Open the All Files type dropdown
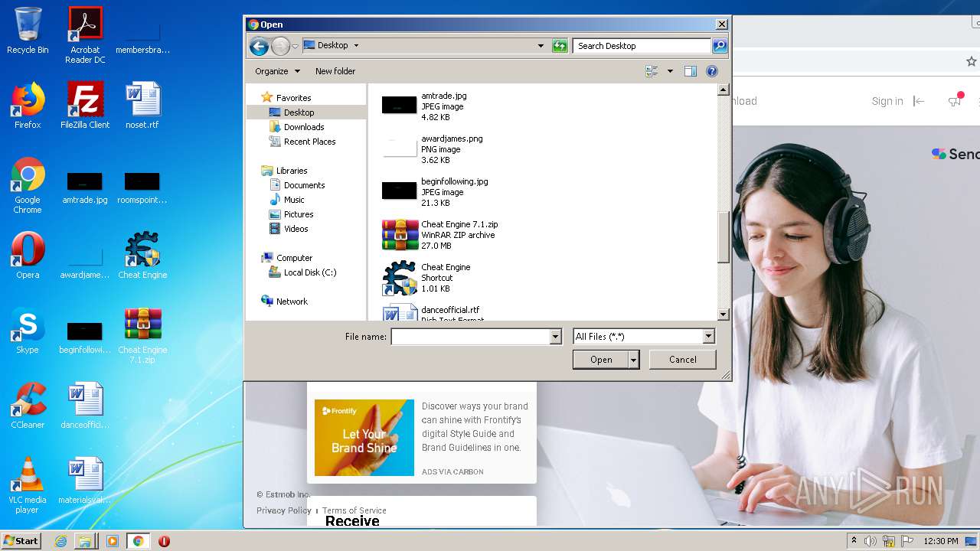This screenshot has height=551, width=980. point(708,337)
